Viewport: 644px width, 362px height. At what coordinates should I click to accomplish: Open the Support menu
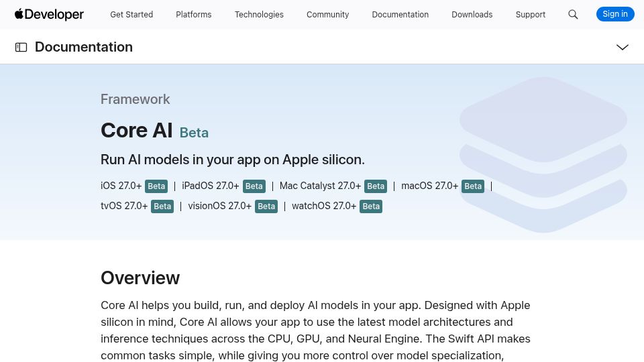[530, 14]
